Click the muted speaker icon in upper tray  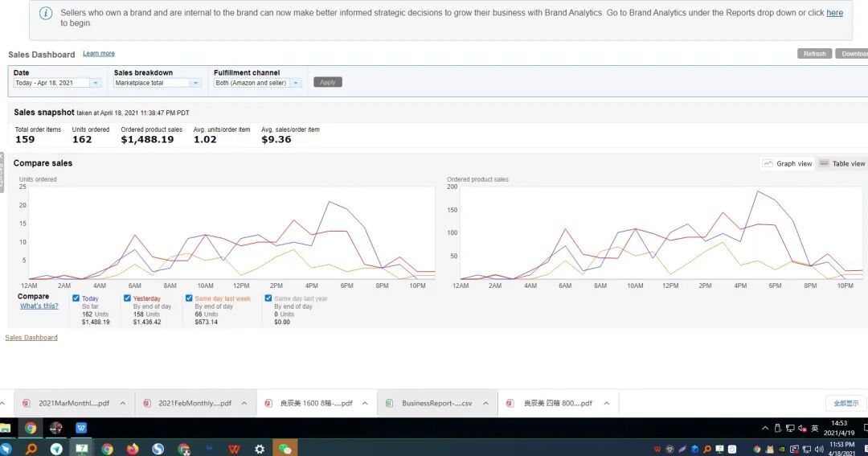(803, 428)
